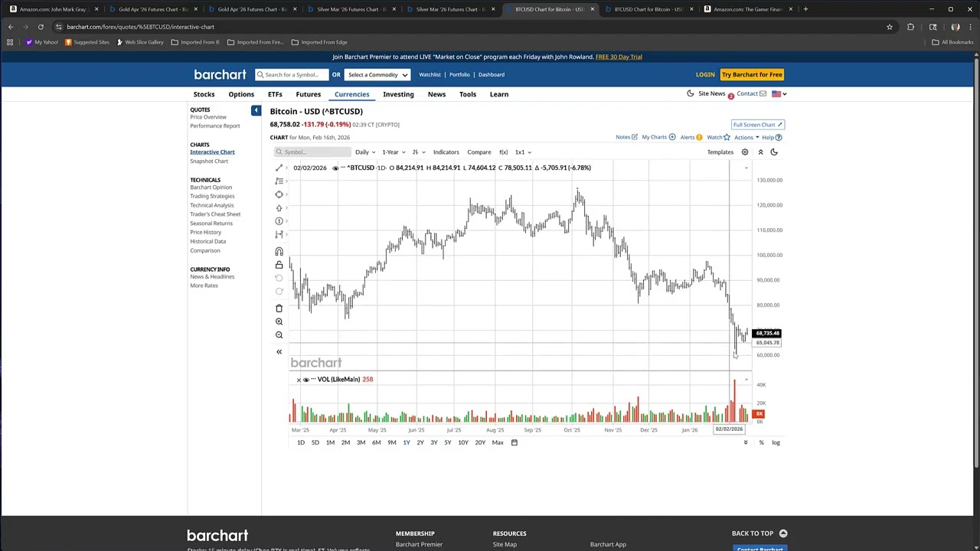Open the Investing menu
This screenshot has height=551, width=980.
click(x=398, y=94)
